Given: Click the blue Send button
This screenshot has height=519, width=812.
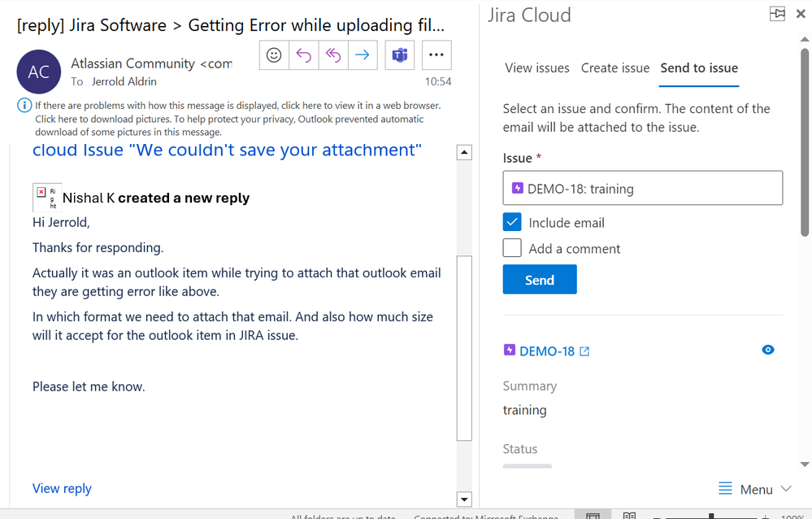Looking at the screenshot, I should 540,280.
